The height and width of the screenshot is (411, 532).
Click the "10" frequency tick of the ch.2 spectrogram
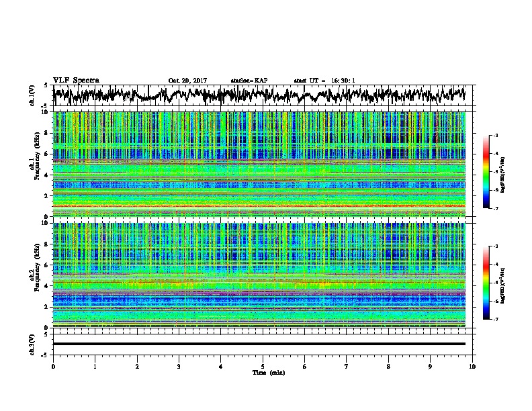[46, 223]
